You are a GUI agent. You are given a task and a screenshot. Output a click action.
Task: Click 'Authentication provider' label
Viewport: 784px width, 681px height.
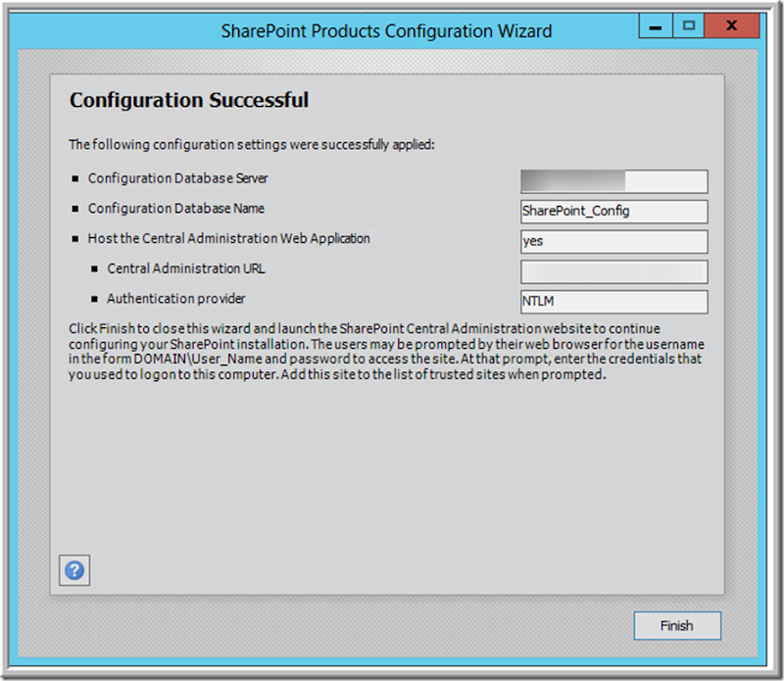(x=176, y=299)
